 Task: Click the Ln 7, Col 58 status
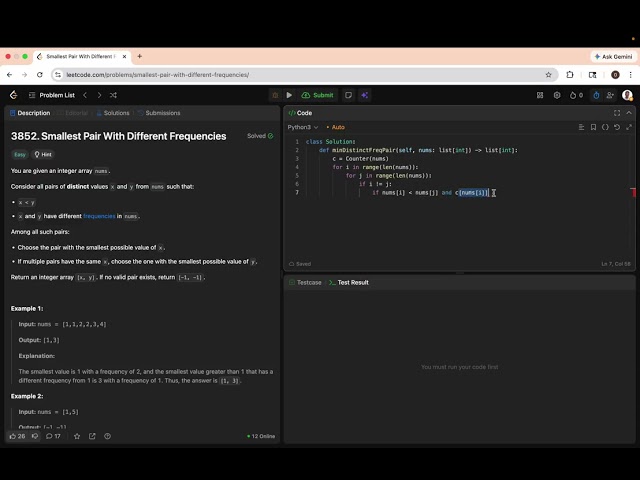(x=616, y=264)
